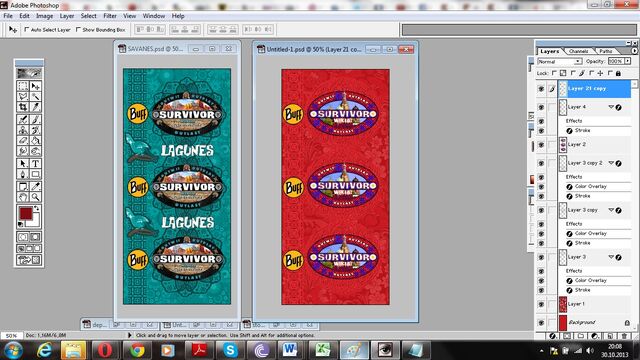Choose the Magic Wand tool
The height and width of the screenshot is (360, 640).
coord(36,96)
